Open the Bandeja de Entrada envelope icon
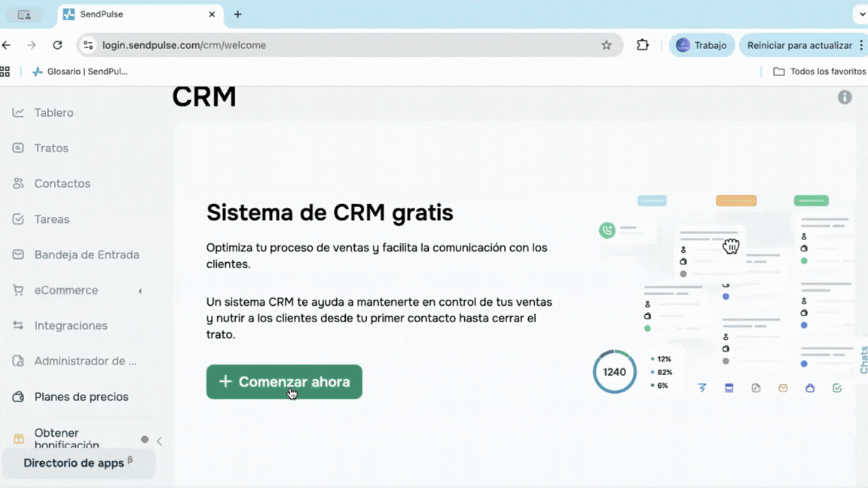This screenshot has width=868, height=488. 17,255
